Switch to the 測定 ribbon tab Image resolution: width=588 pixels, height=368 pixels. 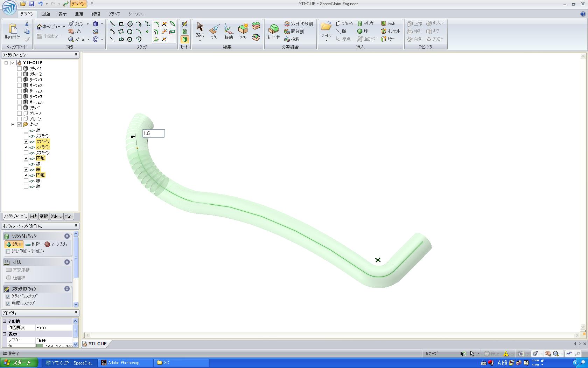[79, 14]
